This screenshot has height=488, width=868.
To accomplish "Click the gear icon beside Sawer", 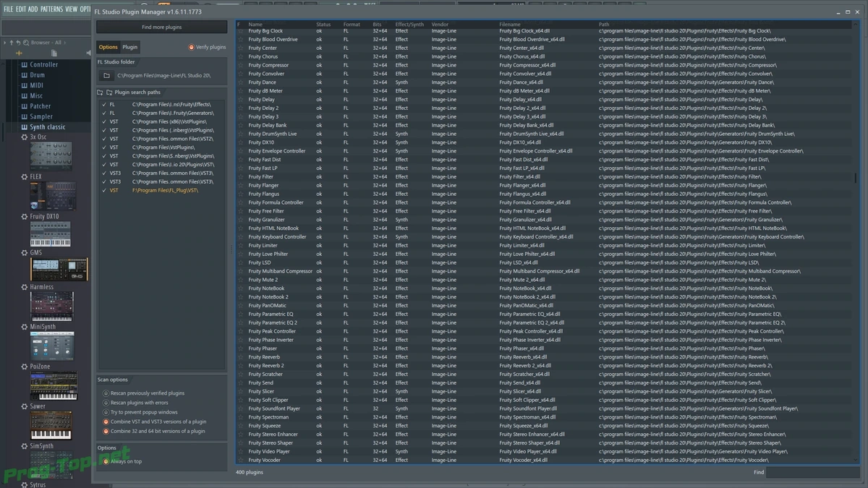I will coord(25,406).
